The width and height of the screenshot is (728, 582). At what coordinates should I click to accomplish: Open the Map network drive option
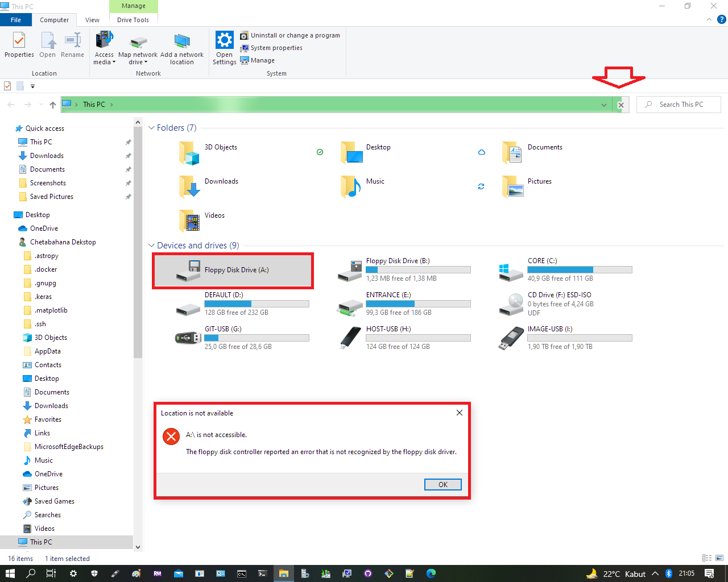tap(138, 48)
